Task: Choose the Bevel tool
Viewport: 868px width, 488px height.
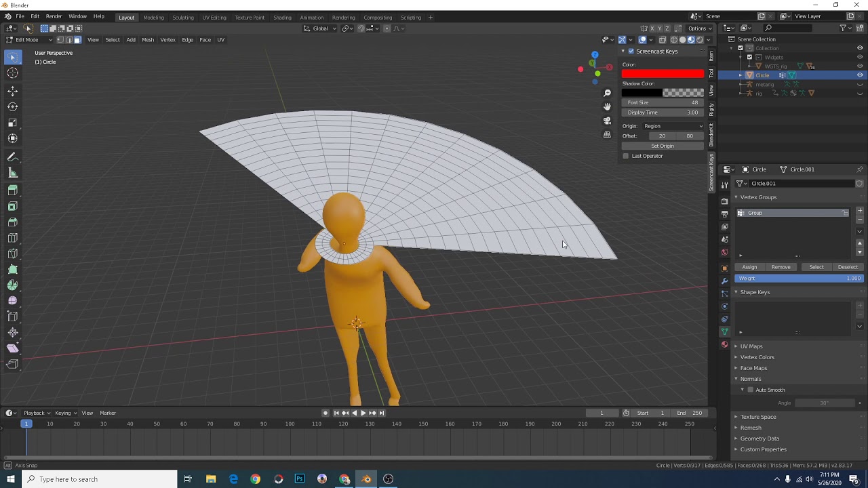Action: pos(12,222)
